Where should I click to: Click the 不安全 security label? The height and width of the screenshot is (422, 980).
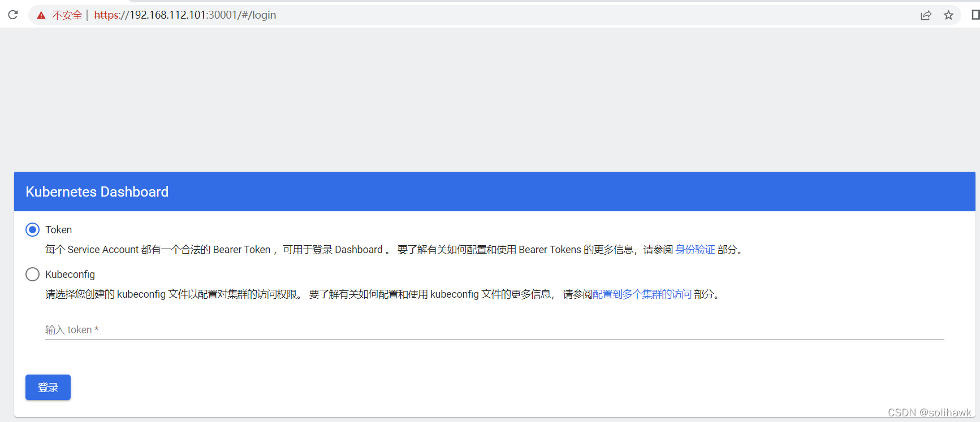(x=67, y=15)
